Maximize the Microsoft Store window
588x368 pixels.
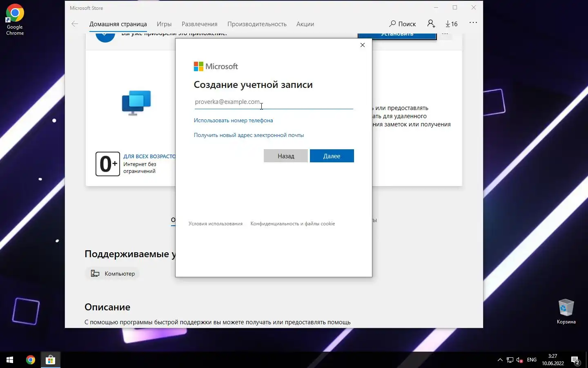coord(455,8)
